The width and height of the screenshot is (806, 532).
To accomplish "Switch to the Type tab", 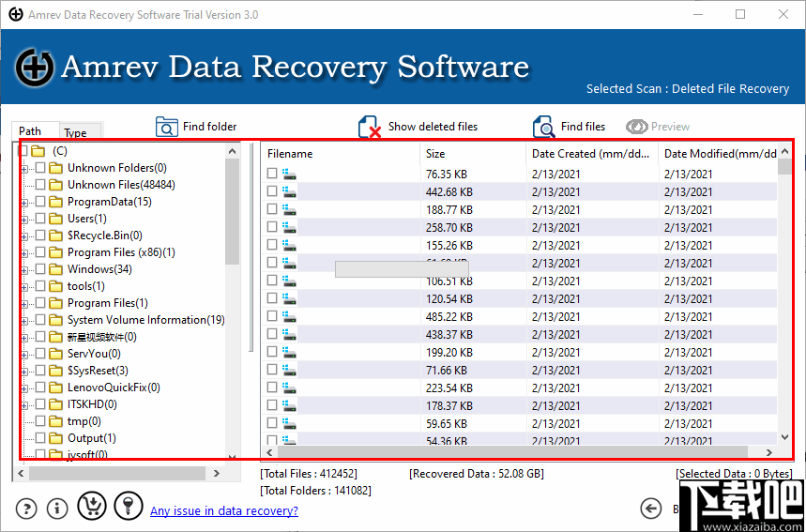I will click(81, 132).
